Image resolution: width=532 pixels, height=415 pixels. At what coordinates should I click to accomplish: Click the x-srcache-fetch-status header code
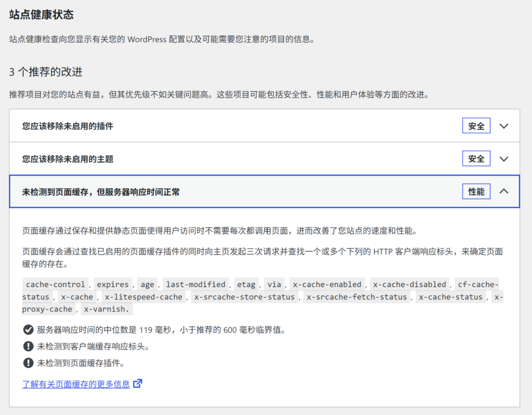pyautogui.click(x=356, y=297)
